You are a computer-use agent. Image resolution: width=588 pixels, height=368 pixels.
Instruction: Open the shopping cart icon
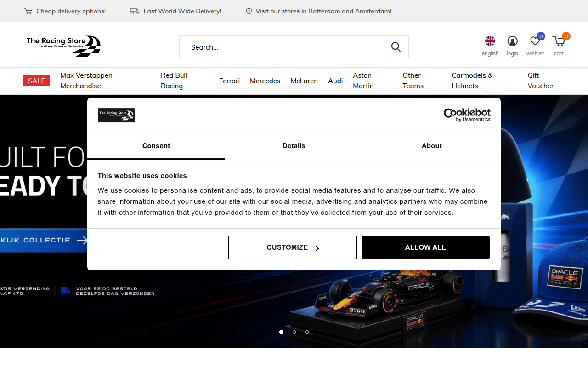[x=559, y=41]
